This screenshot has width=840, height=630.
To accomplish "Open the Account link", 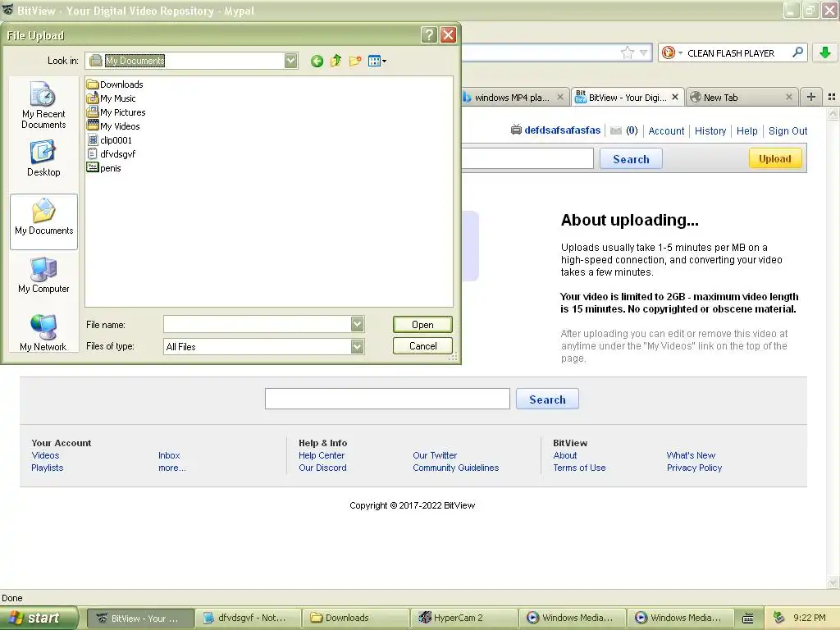I will tap(666, 130).
